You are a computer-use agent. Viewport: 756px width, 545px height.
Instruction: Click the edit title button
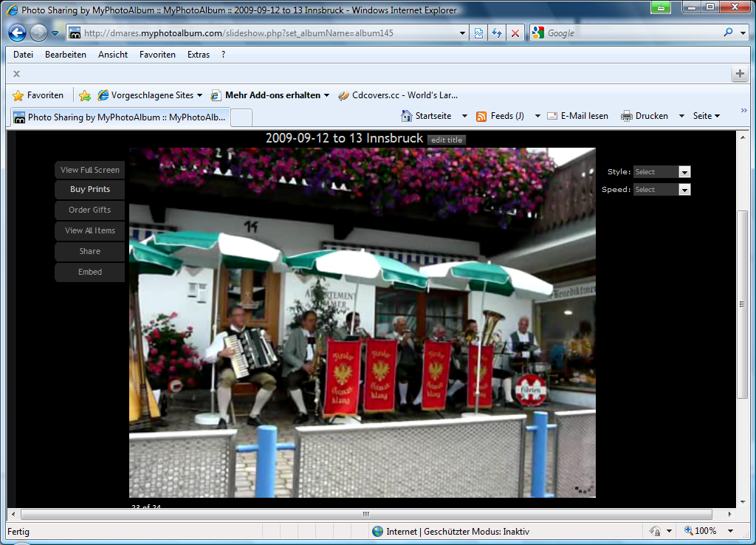coord(447,140)
